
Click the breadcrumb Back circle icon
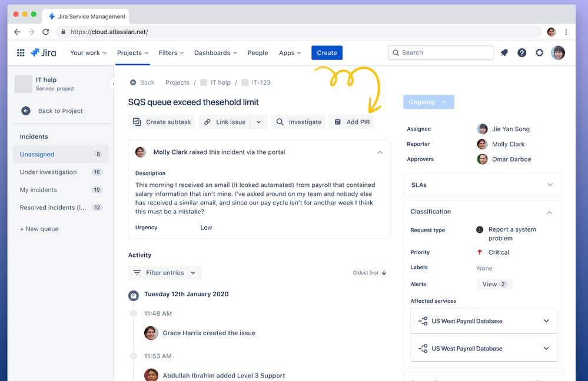coord(133,82)
